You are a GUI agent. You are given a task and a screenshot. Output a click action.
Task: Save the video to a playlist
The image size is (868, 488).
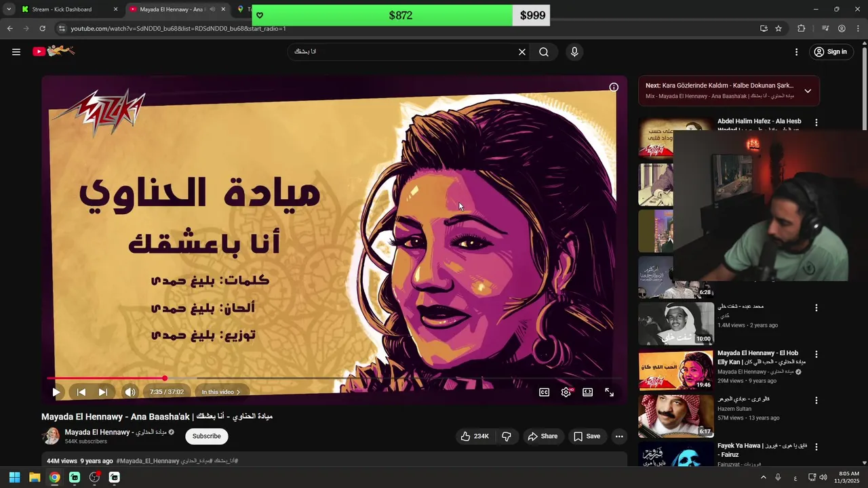(x=587, y=436)
